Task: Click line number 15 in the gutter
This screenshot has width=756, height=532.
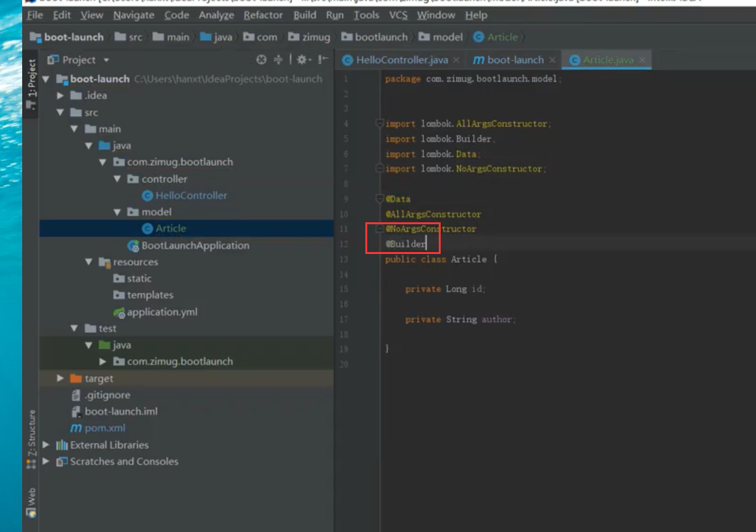Action: [x=343, y=289]
